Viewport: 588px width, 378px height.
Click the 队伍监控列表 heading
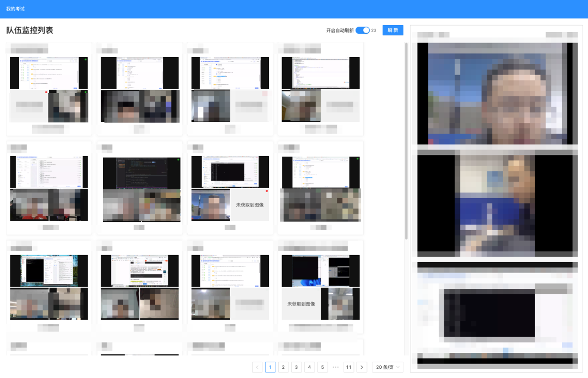[x=29, y=30]
